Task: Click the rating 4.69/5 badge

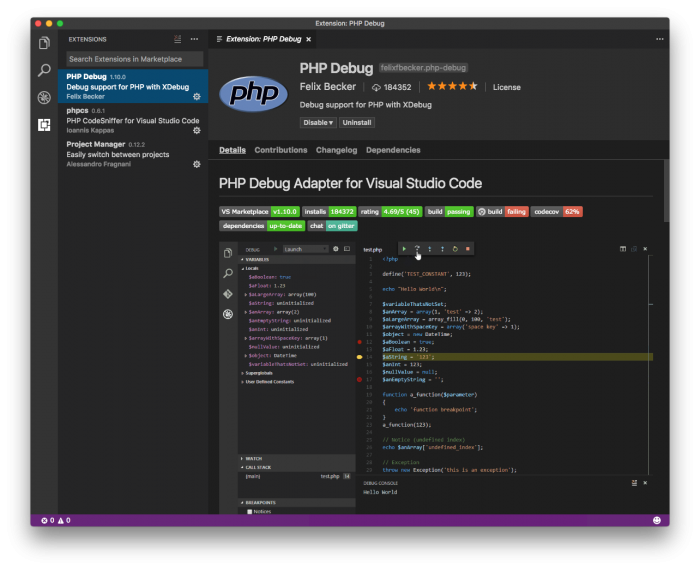Action: pos(390,212)
